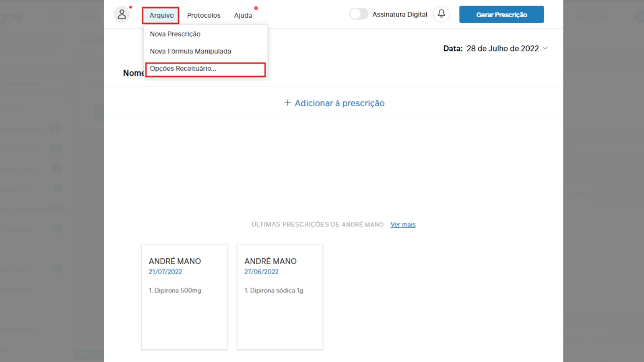This screenshot has height=362, width=644.
Task: Click the Gerar Prescrição button
Action: point(502,14)
